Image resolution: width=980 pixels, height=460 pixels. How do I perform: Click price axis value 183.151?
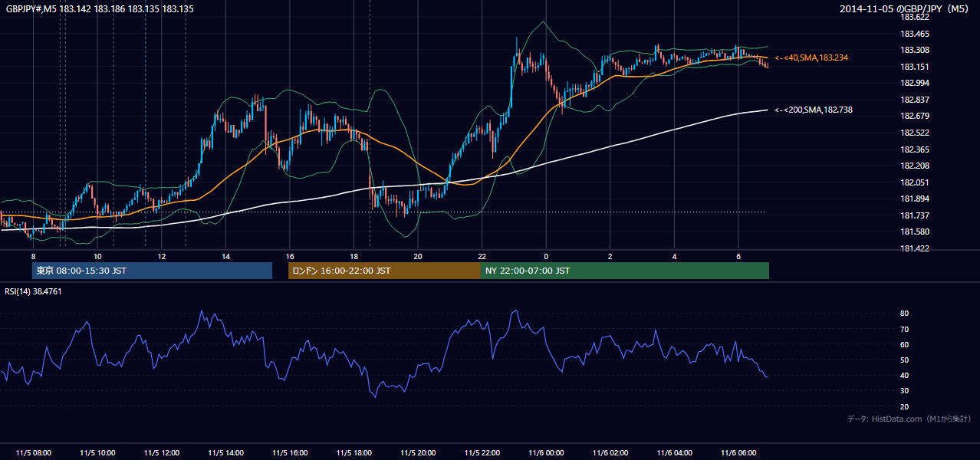(x=914, y=67)
